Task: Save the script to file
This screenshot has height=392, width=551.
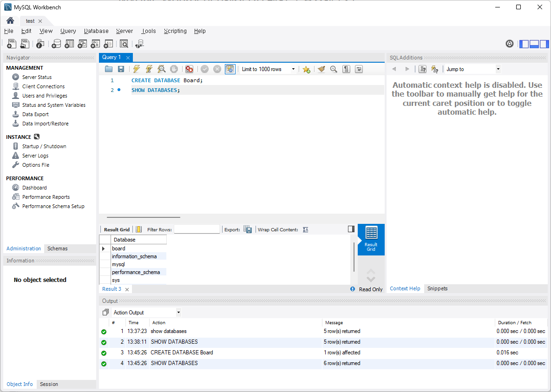Action: 121,69
